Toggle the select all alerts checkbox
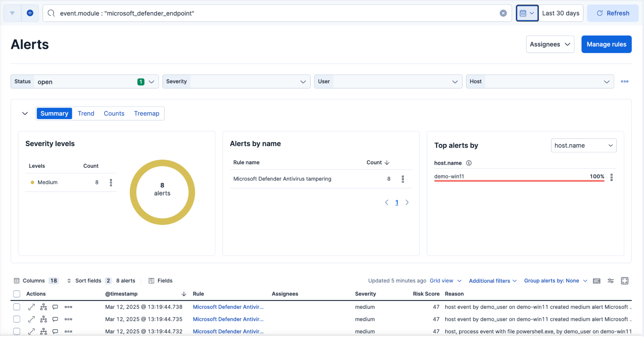This screenshot has height=337, width=644. pos(17,294)
